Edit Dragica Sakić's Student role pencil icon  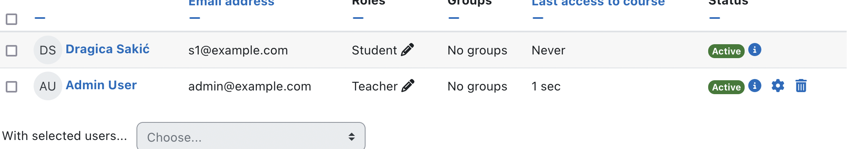[x=407, y=50]
